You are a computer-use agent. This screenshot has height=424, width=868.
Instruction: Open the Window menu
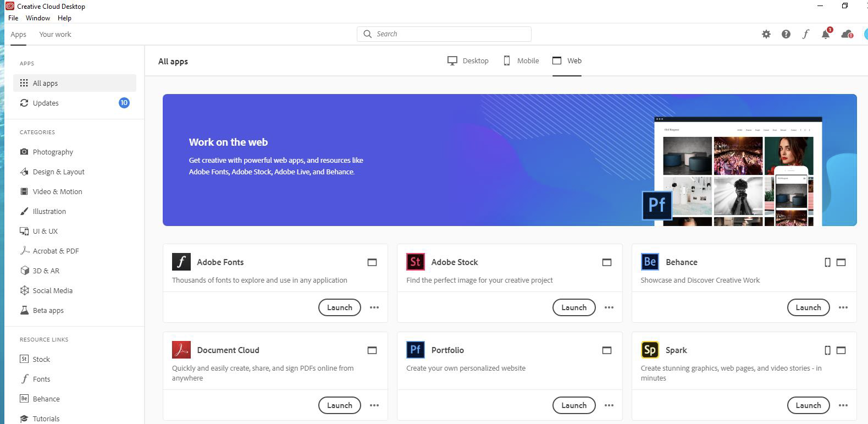[x=38, y=18]
